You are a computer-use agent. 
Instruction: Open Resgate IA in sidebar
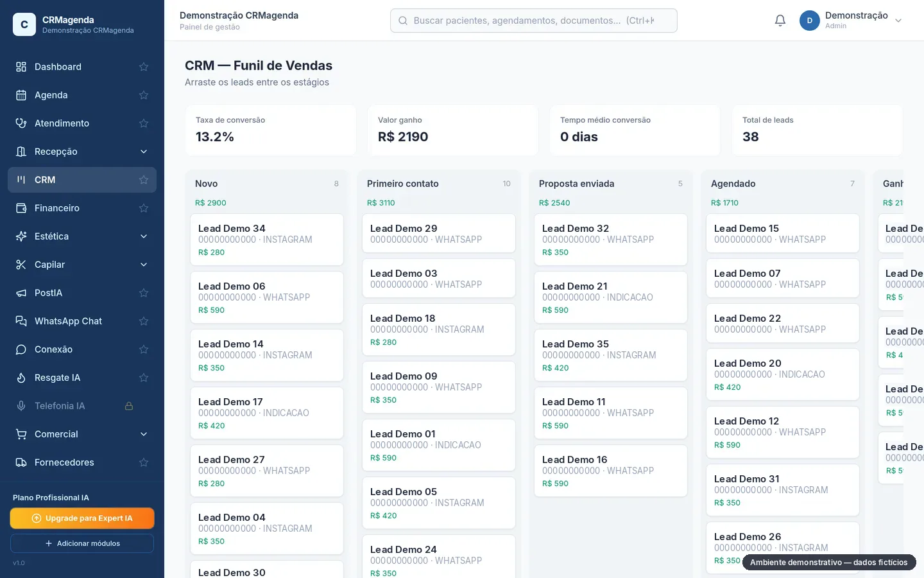click(x=82, y=378)
